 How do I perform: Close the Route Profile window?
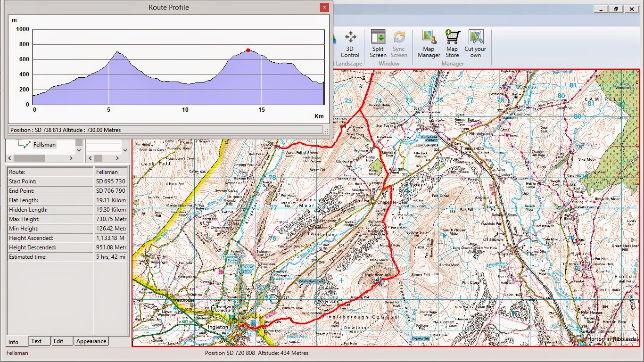[x=324, y=8]
